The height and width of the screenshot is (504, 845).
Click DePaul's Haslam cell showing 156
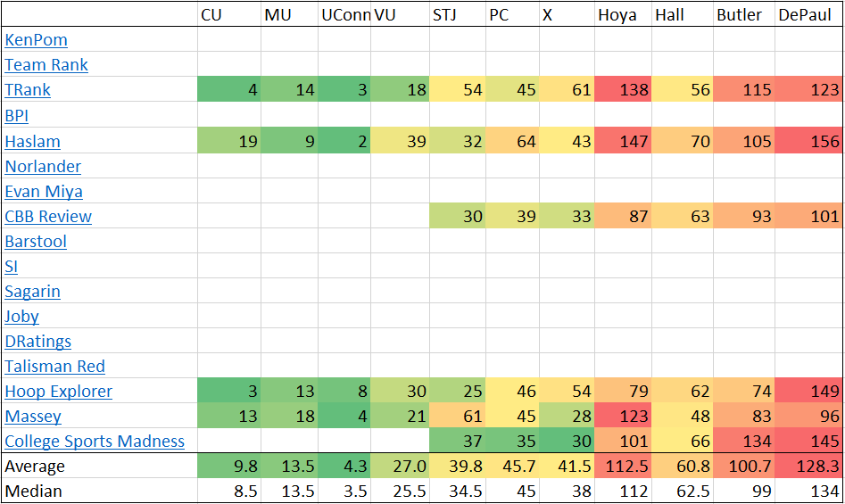[x=808, y=141]
